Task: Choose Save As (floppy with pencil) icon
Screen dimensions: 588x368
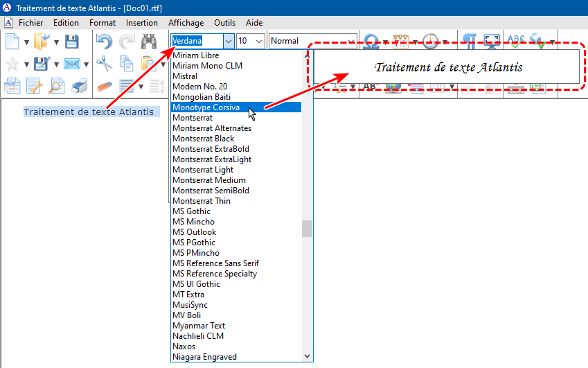Action: (x=42, y=64)
